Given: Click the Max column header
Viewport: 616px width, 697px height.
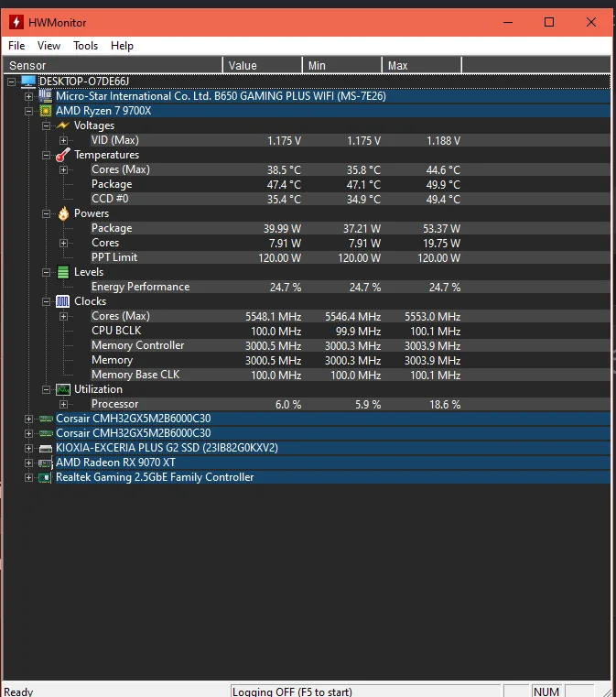Looking at the screenshot, I should pyautogui.click(x=422, y=65).
